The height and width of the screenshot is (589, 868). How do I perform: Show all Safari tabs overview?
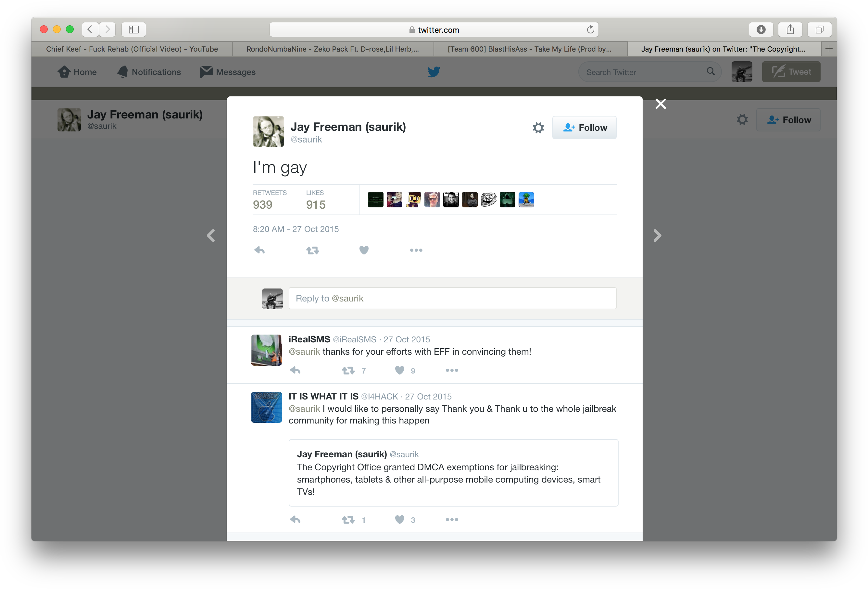819,29
